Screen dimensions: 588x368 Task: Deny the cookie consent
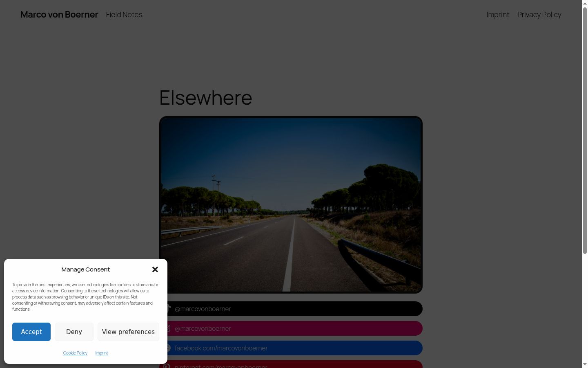pos(74,332)
